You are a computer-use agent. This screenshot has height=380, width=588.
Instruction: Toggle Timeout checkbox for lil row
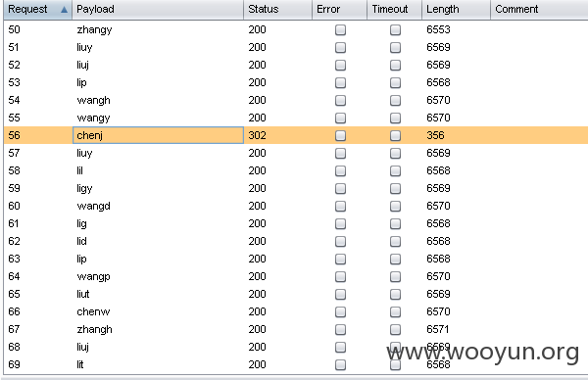click(395, 170)
